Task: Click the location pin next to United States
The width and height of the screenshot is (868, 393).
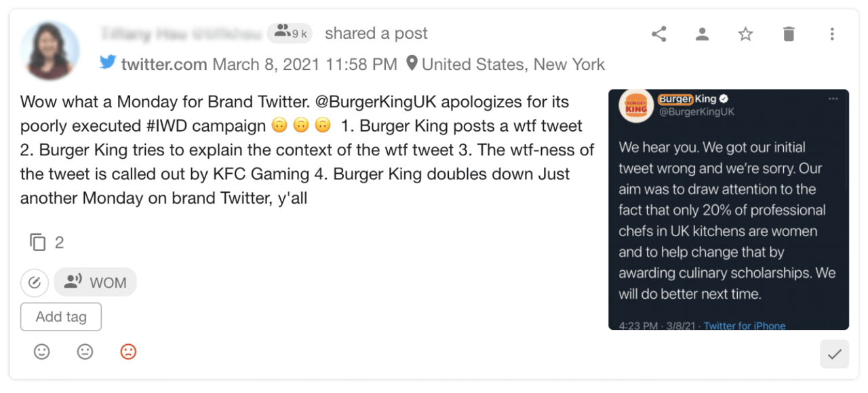Action: click(412, 63)
